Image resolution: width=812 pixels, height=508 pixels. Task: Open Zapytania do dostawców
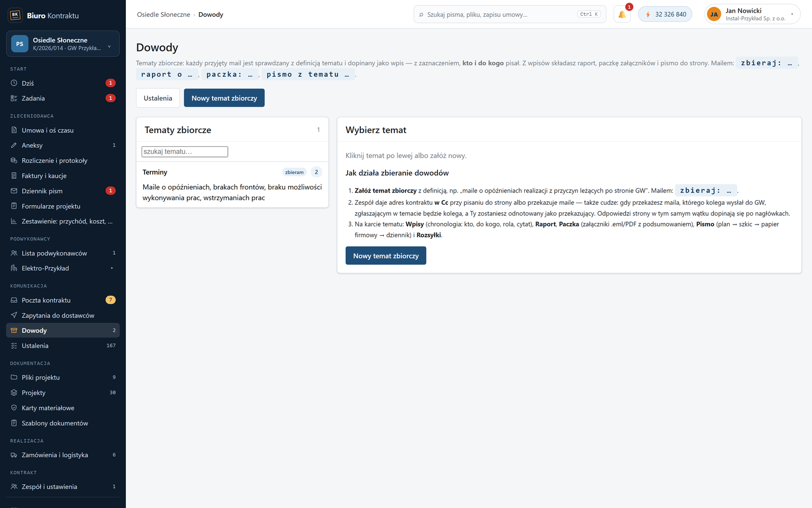(63, 315)
